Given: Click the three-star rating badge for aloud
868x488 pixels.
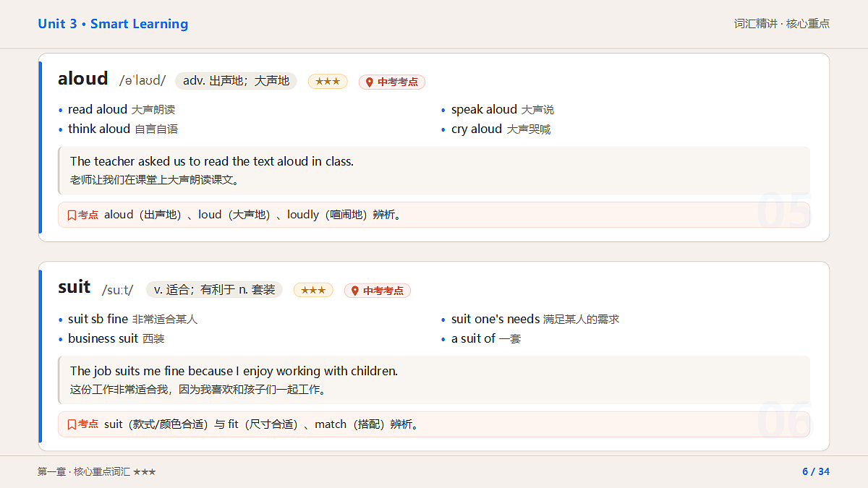Looking at the screenshot, I should point(328,82).
